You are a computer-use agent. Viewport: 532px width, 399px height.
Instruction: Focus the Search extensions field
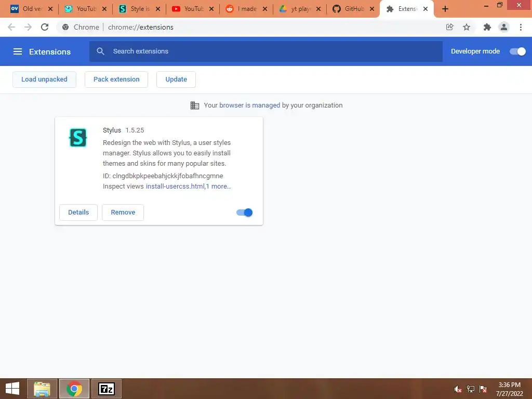click(266, 51)
